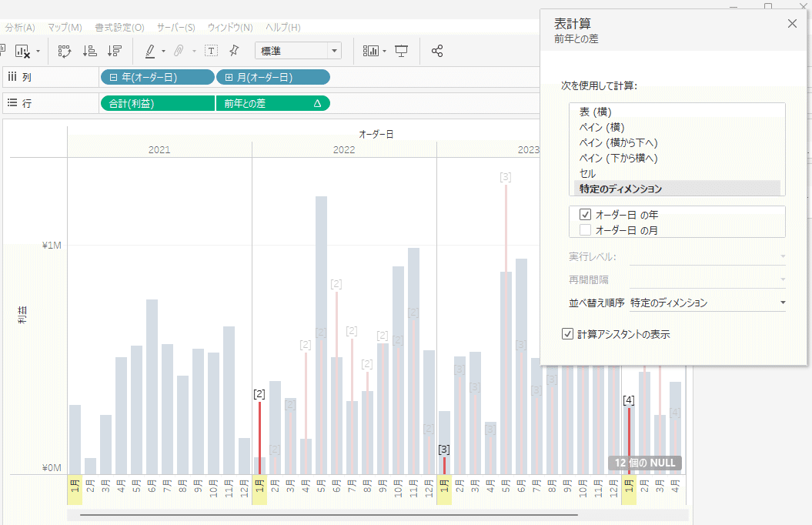Viewport: 812px width, 525px height.
Task: Click the swap rows and columns icon
Action: point(64,51)
